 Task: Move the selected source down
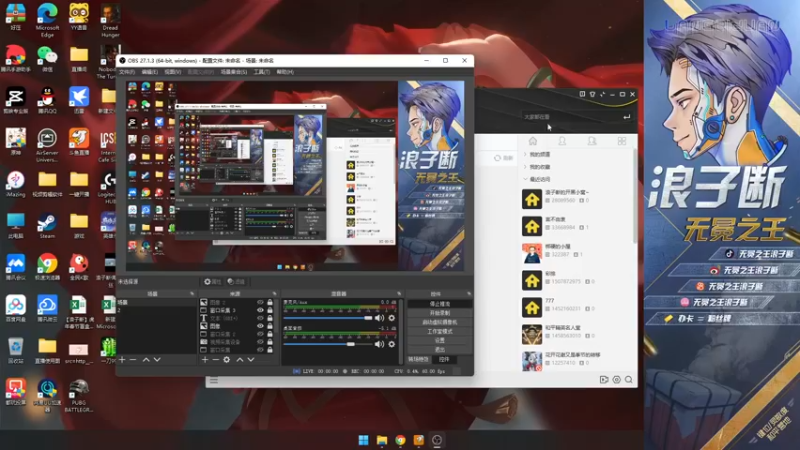pyautogui.click(x=251, y=360)
